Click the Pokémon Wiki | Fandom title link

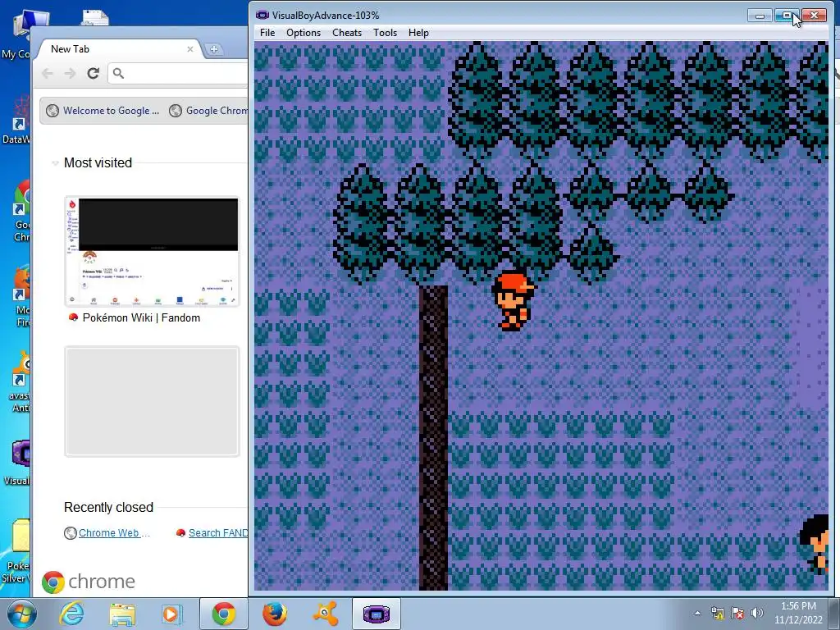pyautogui.click(x=141, y=317)
